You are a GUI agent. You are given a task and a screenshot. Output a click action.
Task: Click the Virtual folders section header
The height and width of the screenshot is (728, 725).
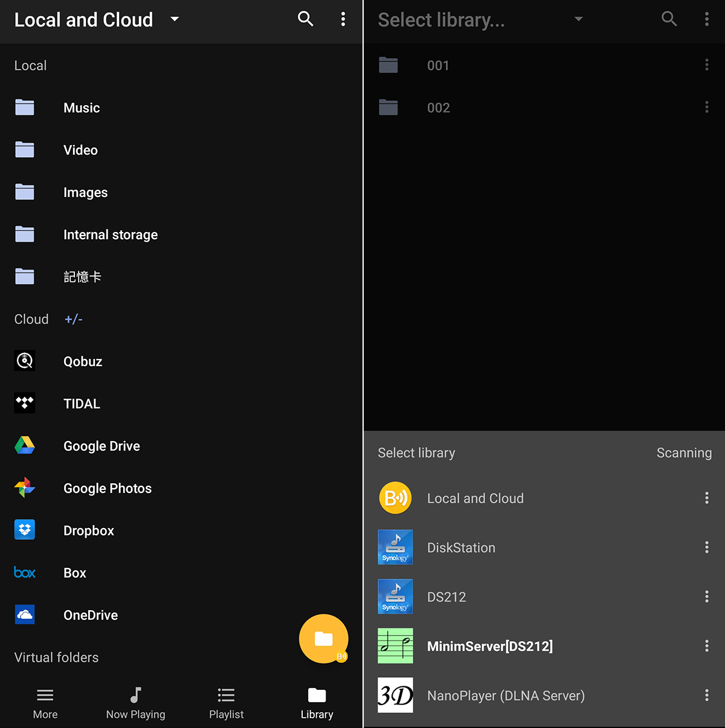click(x=56, y=657)
